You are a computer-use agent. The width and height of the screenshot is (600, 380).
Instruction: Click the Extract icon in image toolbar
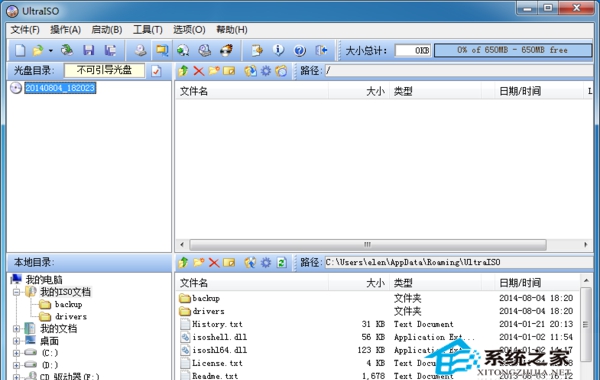[251, 71]
